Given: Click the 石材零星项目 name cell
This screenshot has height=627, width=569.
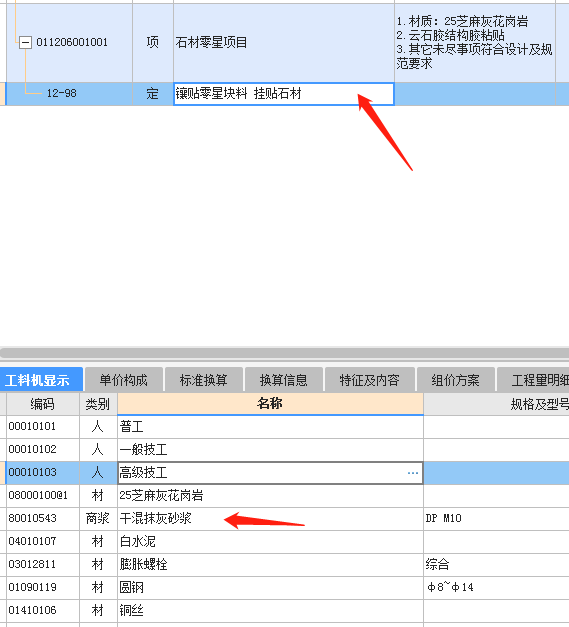Looking at the screenshot, I should click(x=284, y=42).
